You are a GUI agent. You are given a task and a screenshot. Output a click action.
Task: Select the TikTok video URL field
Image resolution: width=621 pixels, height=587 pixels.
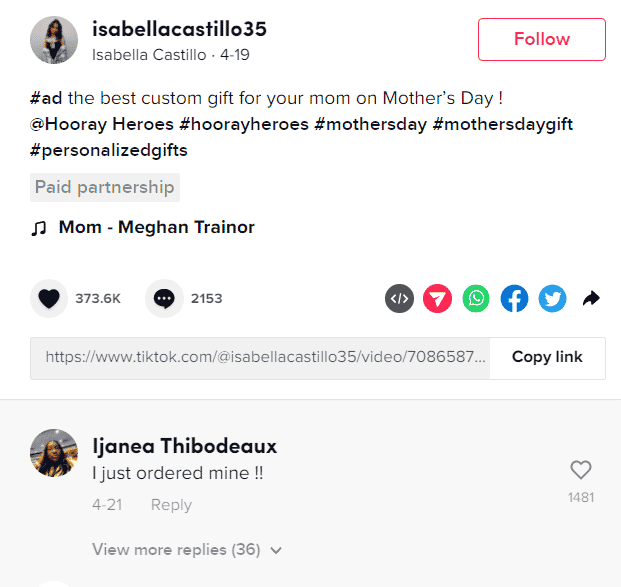tap(260, 358)
